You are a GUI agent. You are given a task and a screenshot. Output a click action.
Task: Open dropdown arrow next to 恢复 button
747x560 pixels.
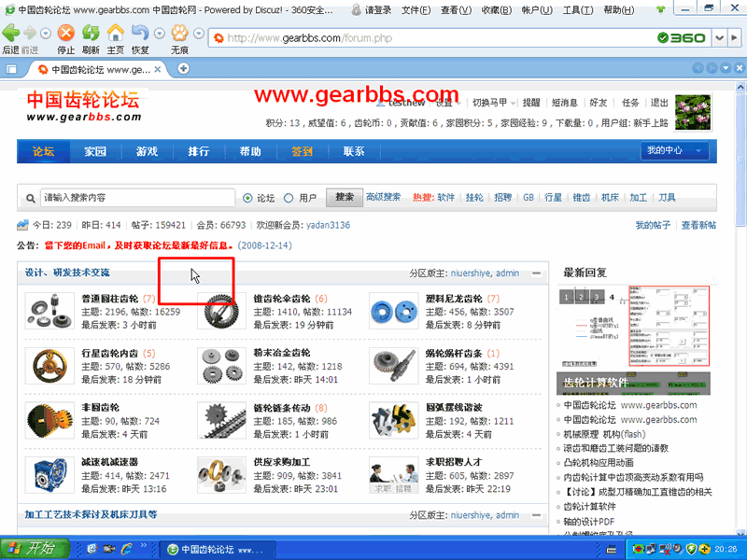click(160, 34)
